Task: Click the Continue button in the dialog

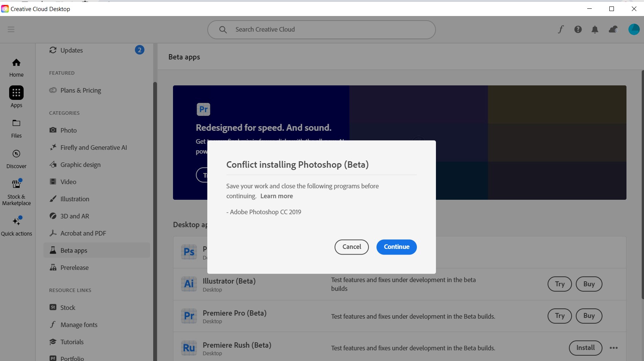Action: tap(396, 247)
